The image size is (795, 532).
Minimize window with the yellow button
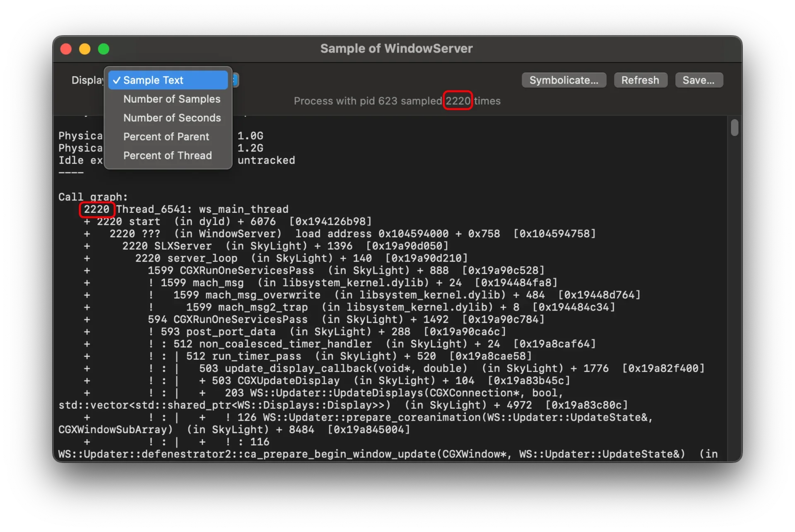click(x=85, y=49)
